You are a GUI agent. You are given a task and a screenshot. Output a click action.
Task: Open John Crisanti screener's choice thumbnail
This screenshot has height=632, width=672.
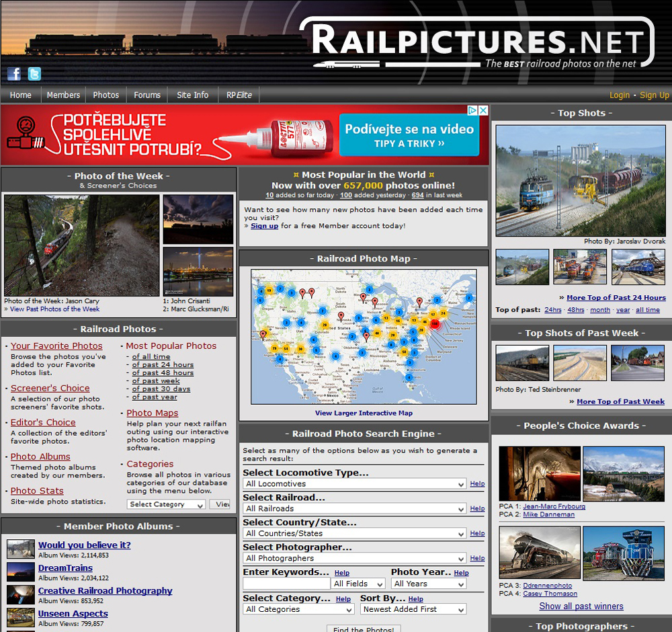[198, 219]
